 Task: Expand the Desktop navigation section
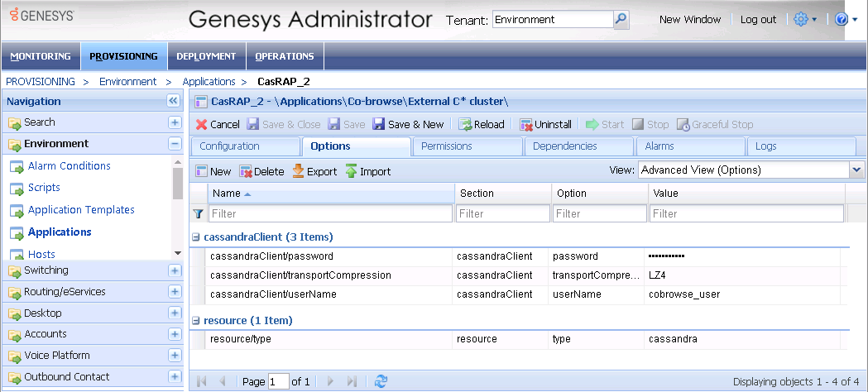175,313
